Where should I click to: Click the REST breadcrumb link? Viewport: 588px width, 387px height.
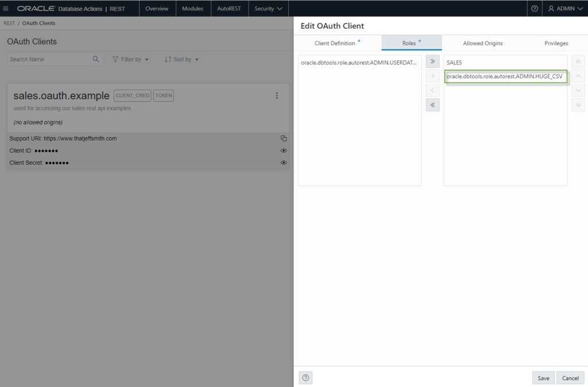point(9,23)
